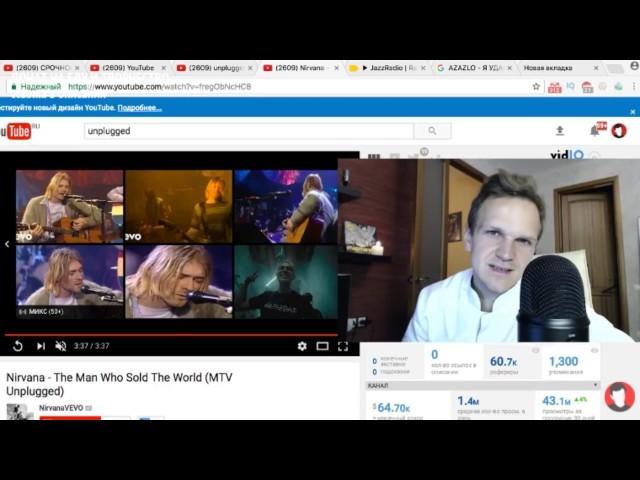Go to YouTube home via logo

coord(16,131)
